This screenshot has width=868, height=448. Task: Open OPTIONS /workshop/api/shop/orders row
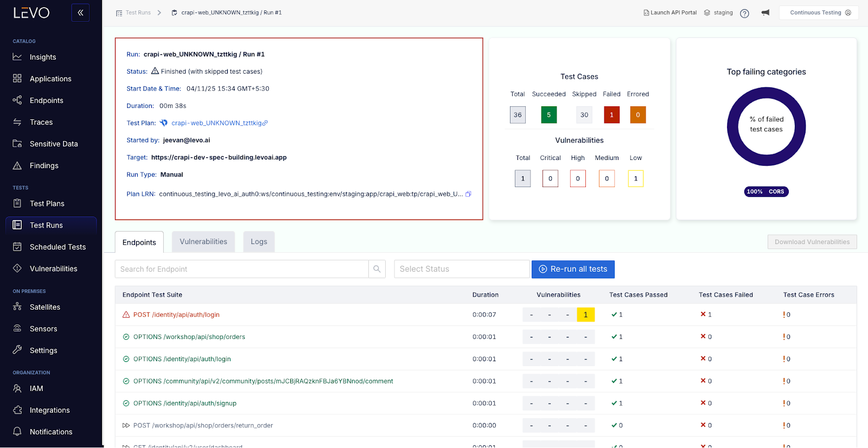click(x=486, y=337)
